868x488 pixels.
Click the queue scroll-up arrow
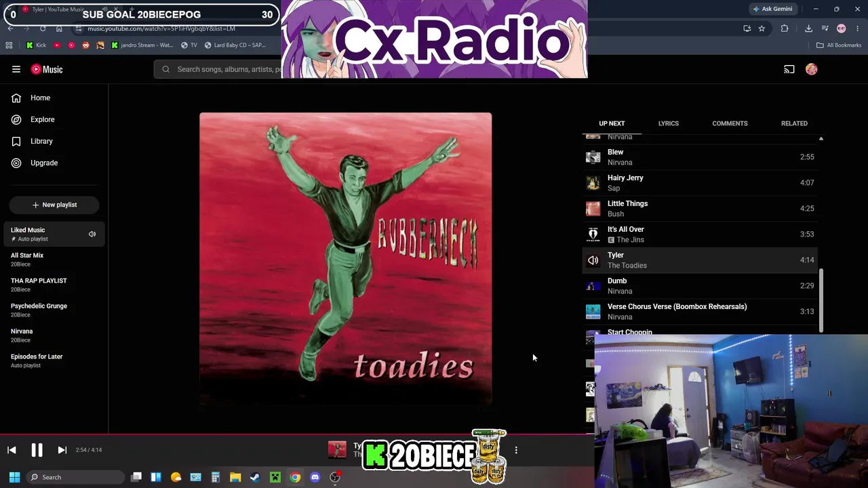821,138
